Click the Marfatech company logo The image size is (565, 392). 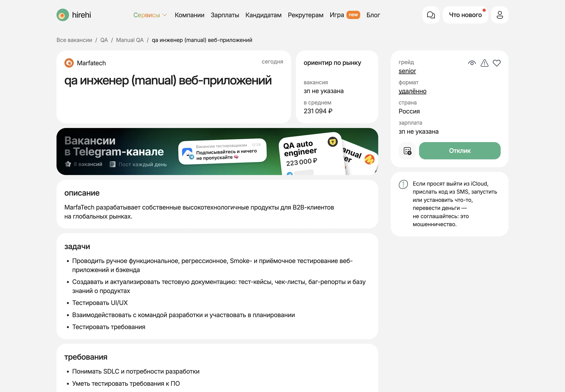(69, 63)
